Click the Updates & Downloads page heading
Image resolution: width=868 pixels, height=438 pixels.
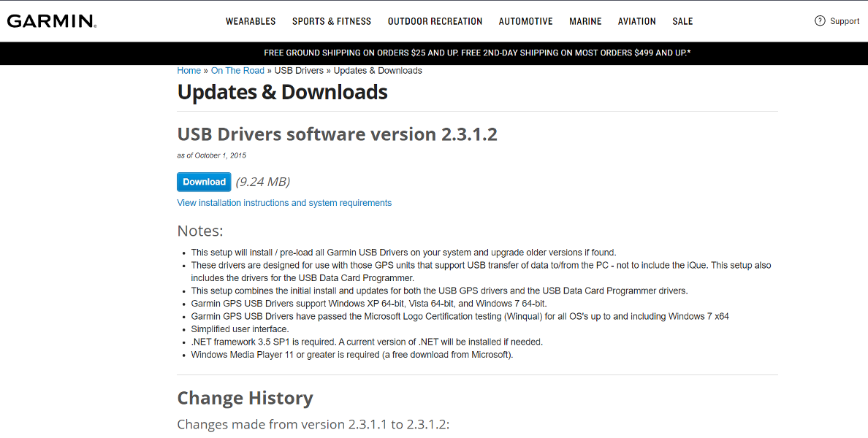[282, 93]
